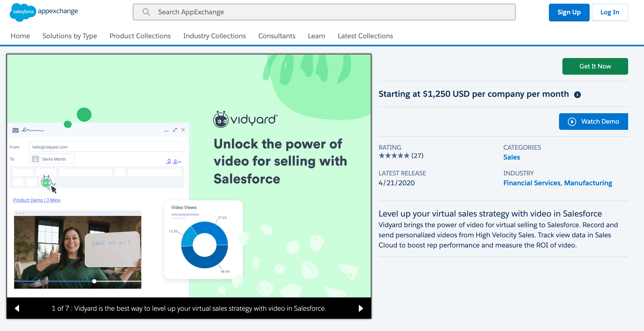Click the Latest Release date 4/21/2020

(397, 183)
